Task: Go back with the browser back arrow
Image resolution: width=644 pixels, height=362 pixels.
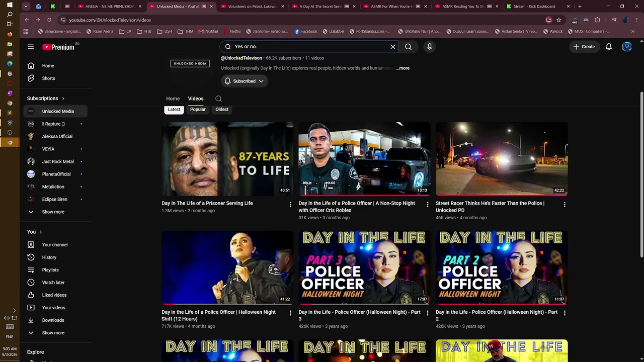Action: coord(27,20)
